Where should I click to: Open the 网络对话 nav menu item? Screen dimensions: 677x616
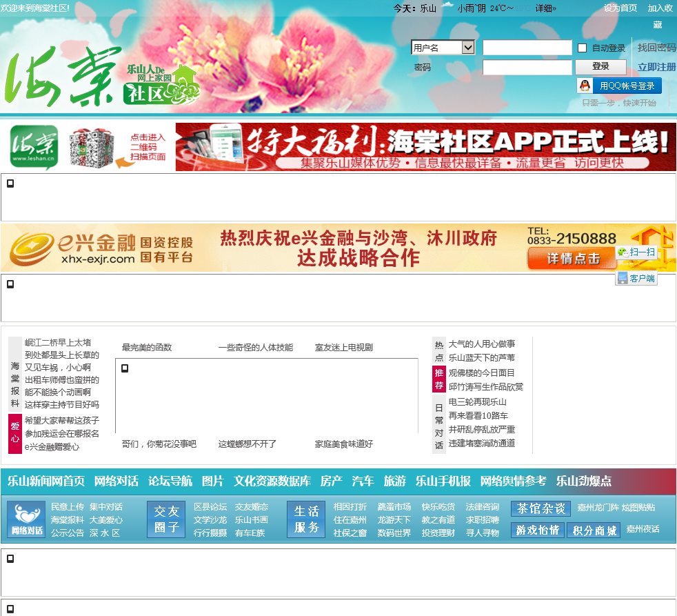coord(117,481)
